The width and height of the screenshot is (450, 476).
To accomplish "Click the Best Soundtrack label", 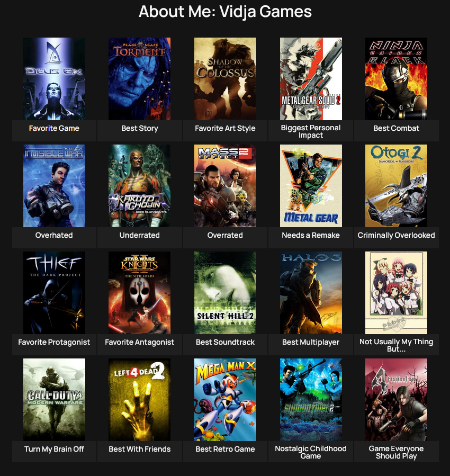I will pyautogui.click(x=225, y=342).
